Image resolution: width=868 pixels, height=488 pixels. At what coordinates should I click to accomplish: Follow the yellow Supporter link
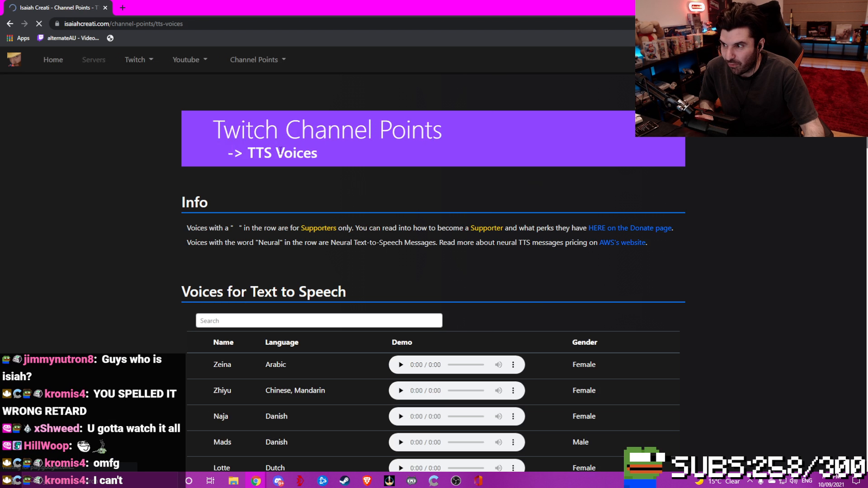tap(487, 228)
